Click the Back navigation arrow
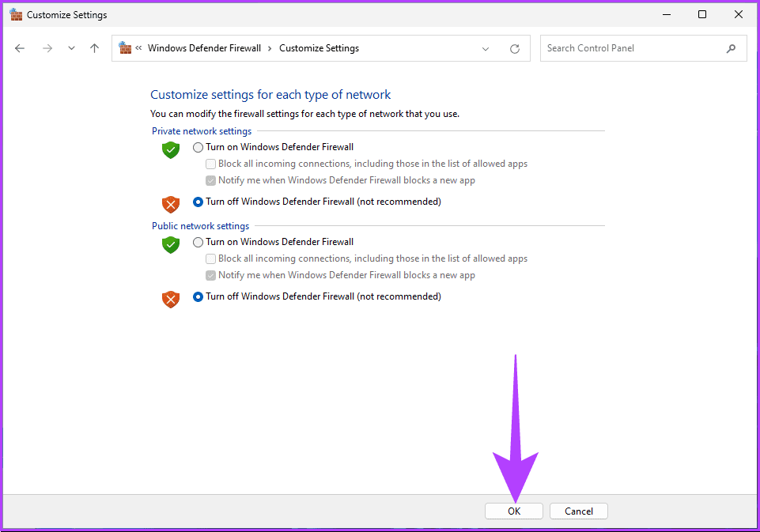Screen dimensions: 760x532 [x=20, y=48]
